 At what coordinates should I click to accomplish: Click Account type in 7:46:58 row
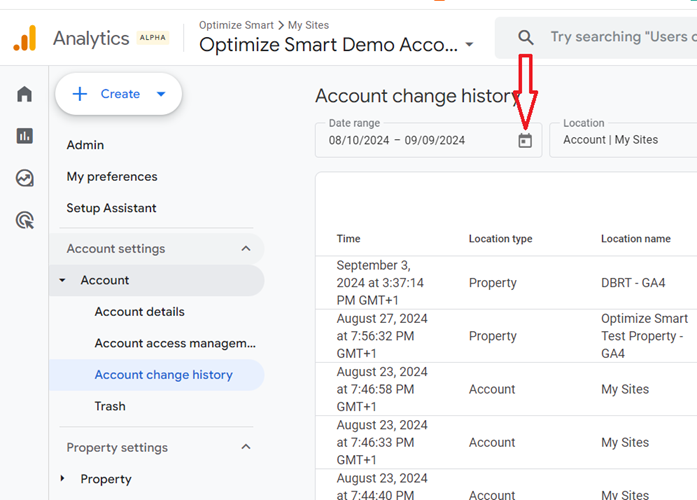(492, 389)
